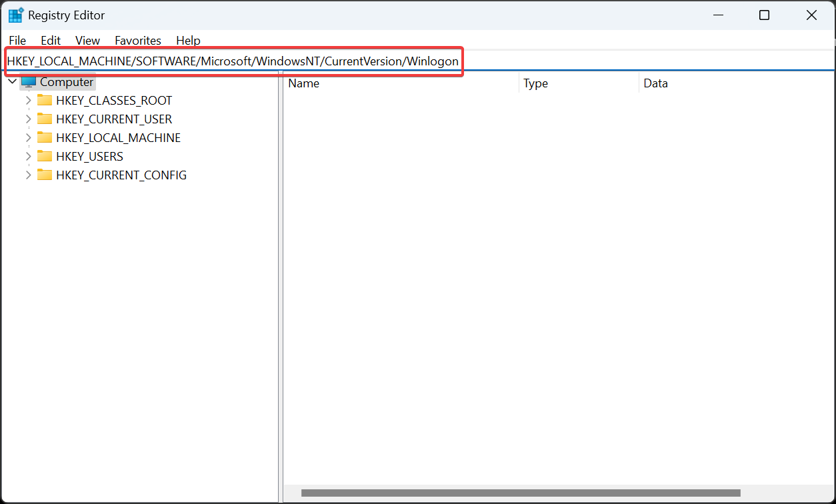Image resolution: width=836 pixels, height=504 pixels.
Task: Minimize the Registry Editor window
Action: pyautogui.click(x=719, y=15)
